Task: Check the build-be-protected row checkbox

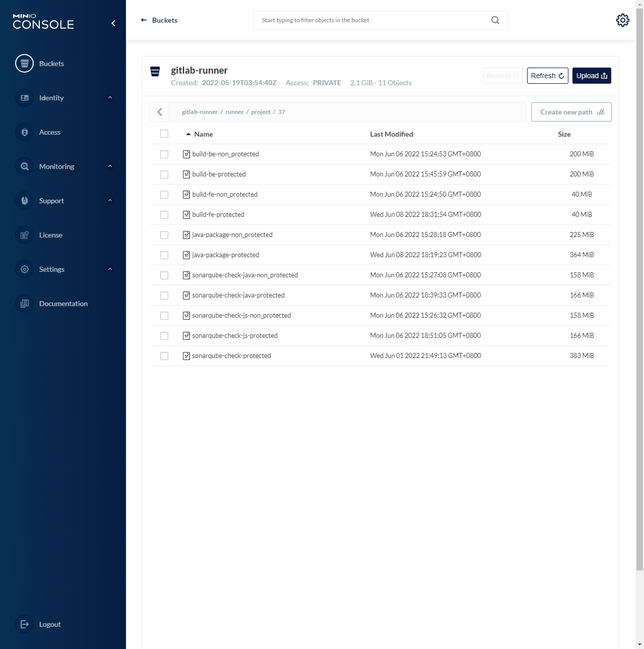Action: point(164,174)
